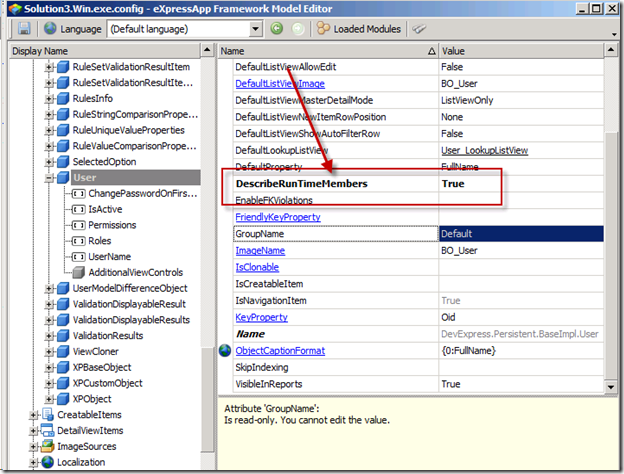Click the Save disk icon in toolbar

(24, 28)
